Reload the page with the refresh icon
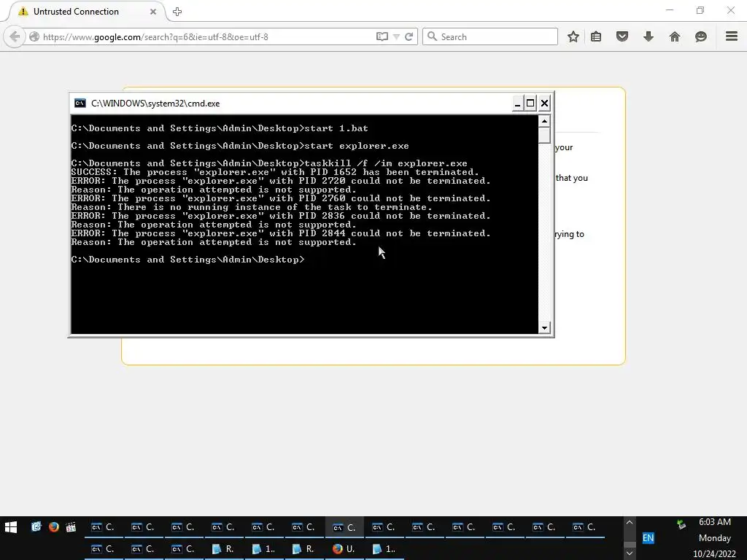Viewport: 747px width, 560px height. pos(409,36)
